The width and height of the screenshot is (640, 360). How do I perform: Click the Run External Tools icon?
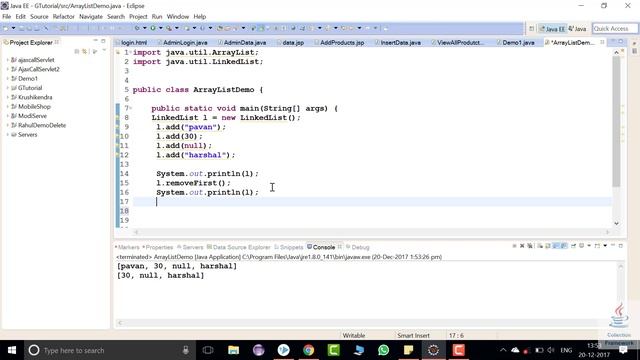pyautogui.click(x=169, y=28)
